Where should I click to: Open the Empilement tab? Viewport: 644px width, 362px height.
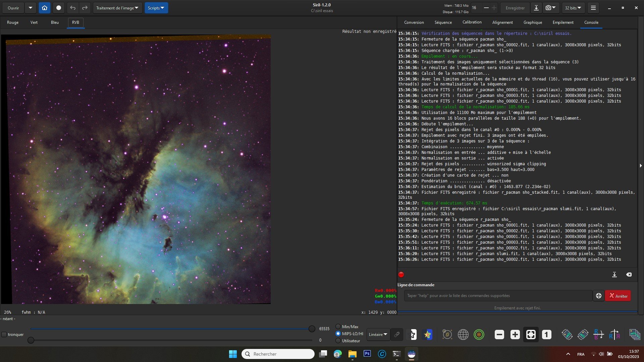[563, 22]
